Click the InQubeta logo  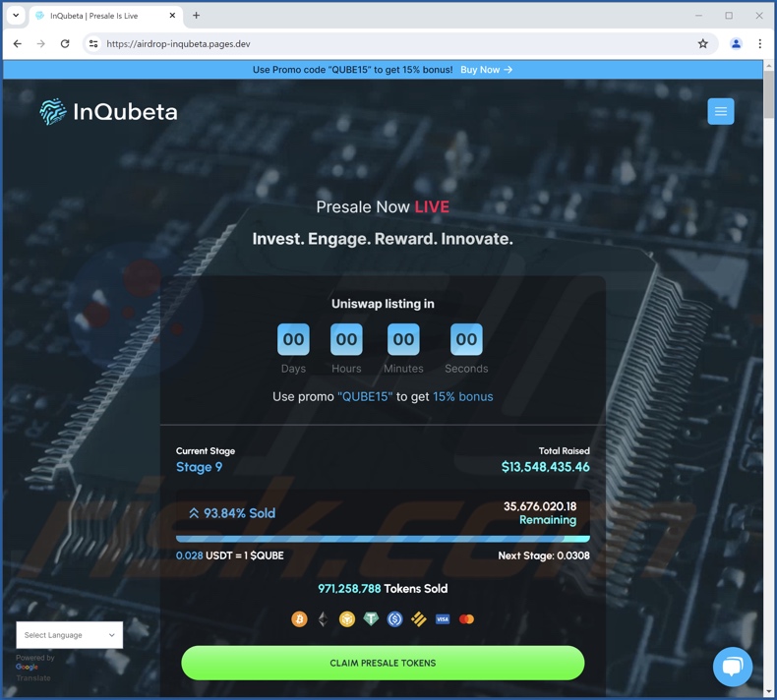(108, 112)
